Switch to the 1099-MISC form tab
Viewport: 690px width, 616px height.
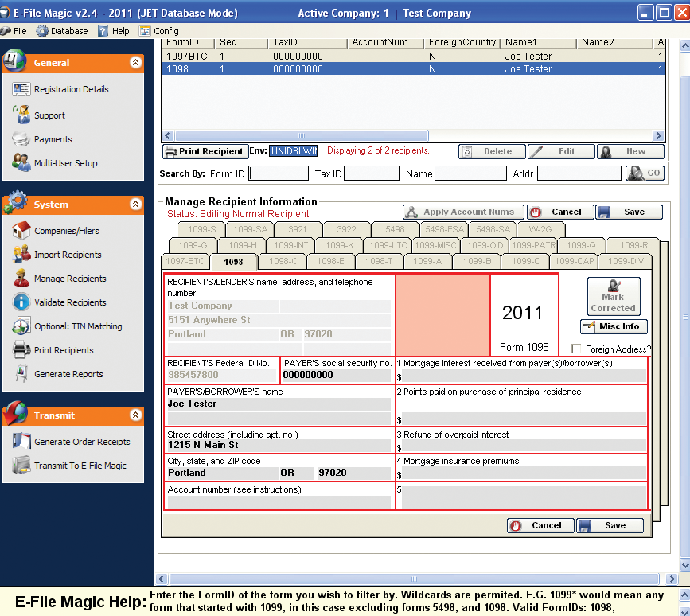[x=435, y=245]
